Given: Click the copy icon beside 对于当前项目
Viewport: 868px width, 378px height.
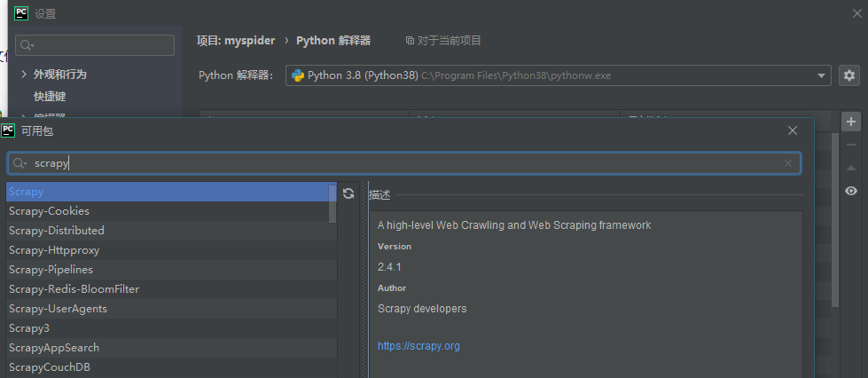Looking at the screenshot, I should click(x=410, y=41).
